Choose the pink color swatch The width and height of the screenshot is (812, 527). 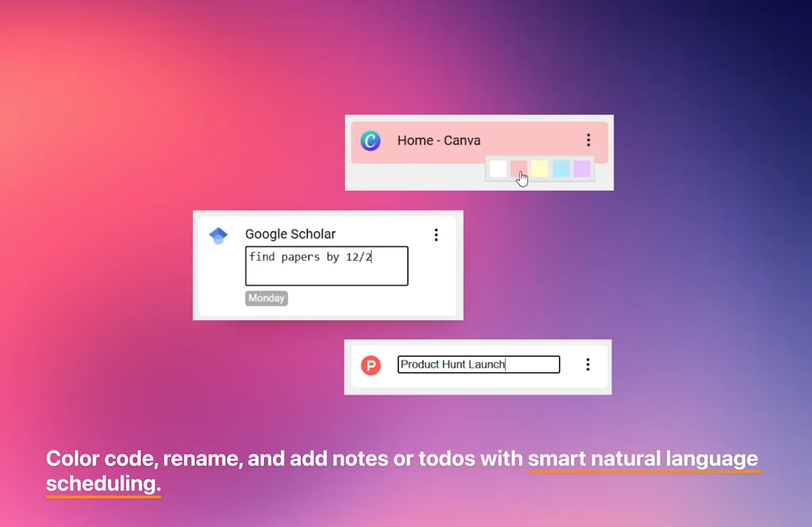pos(519,169)
